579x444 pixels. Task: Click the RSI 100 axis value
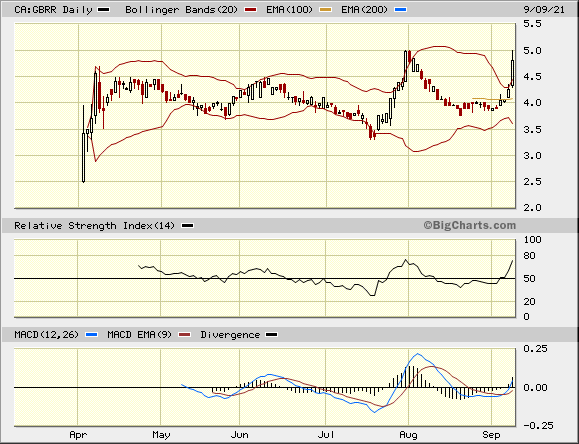click(x=532, y=239)
